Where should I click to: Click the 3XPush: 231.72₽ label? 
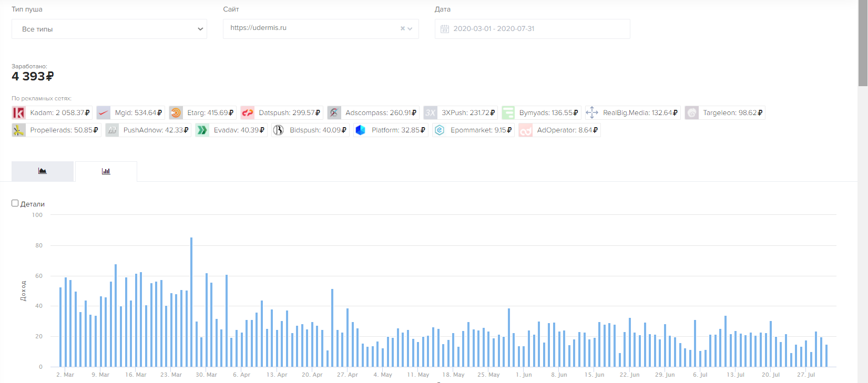(468, 113)
